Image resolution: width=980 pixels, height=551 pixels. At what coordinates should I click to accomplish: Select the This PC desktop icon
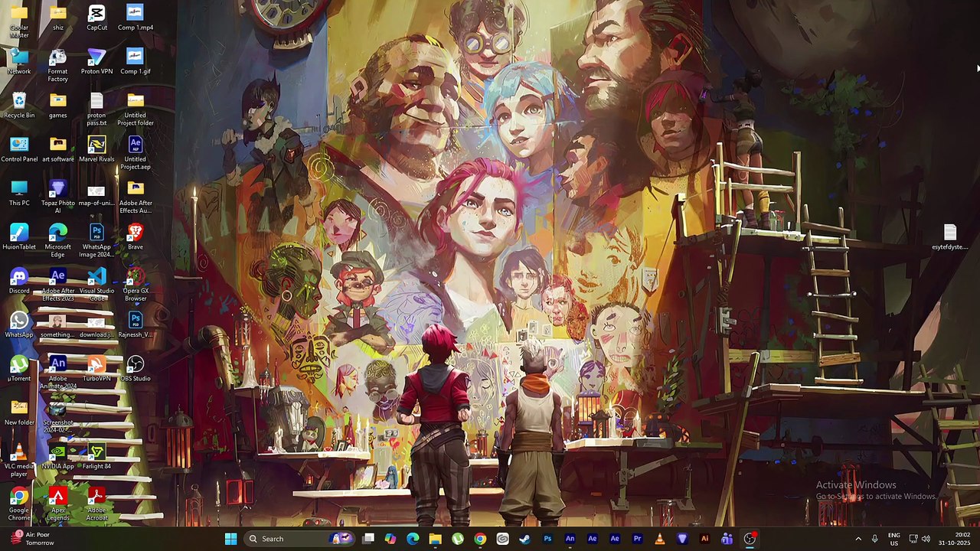(x=19, y=193)
